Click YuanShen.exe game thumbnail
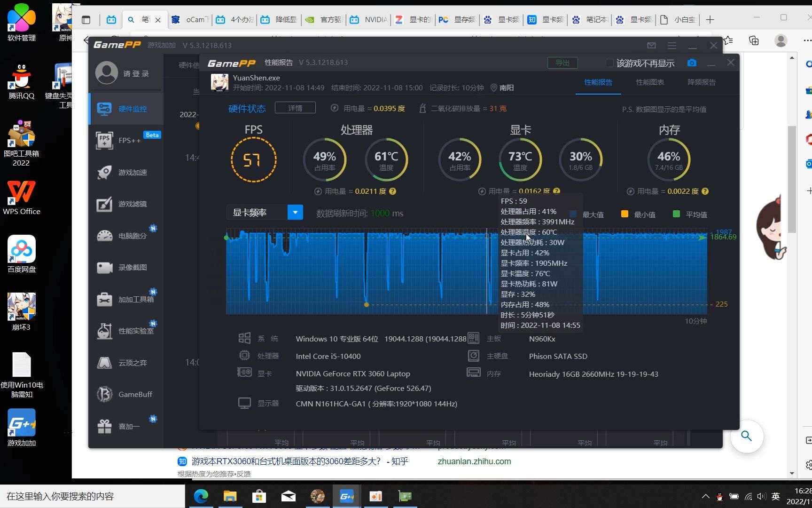This screenshot has height=508, width=812. (x=219, y=82)
